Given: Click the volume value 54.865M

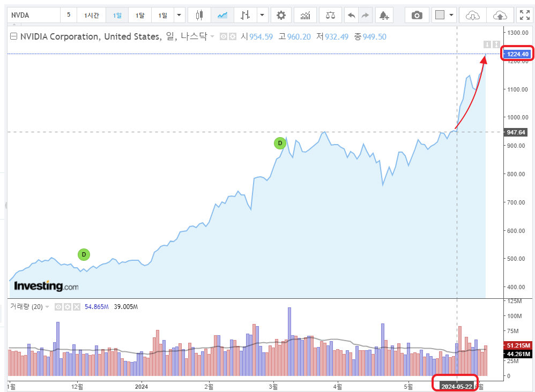Looking at the screenshot, I should point(96,307).
